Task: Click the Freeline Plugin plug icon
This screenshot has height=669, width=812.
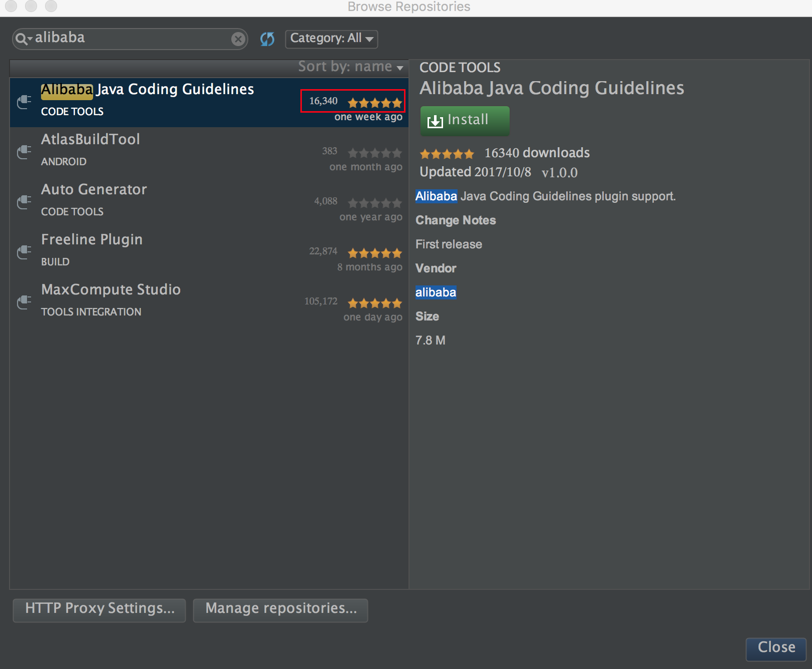Action: coord(24,252)
